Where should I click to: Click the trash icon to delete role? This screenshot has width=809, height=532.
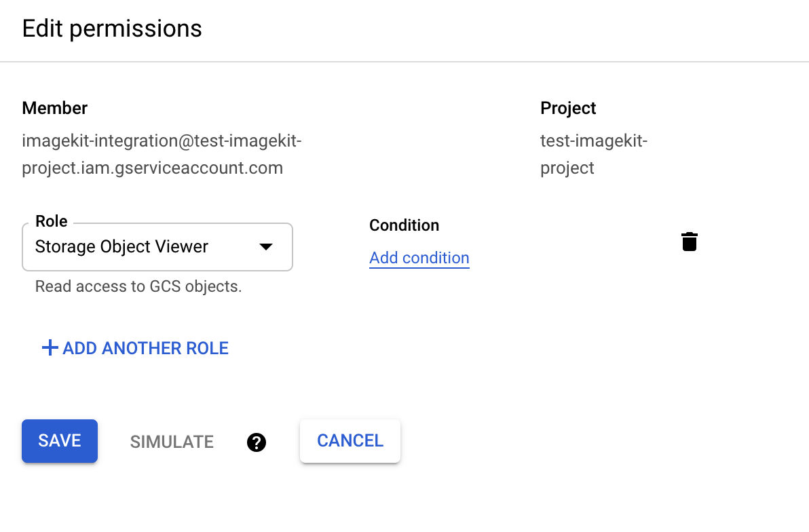(689, 242)
